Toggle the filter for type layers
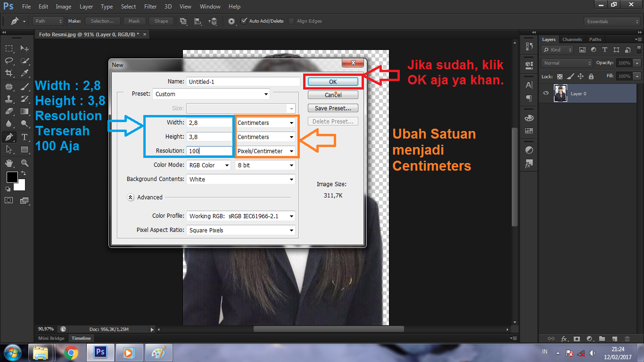The width and height of the screenshot is (644, 362). pyautogui.click(x=605, y=49)
